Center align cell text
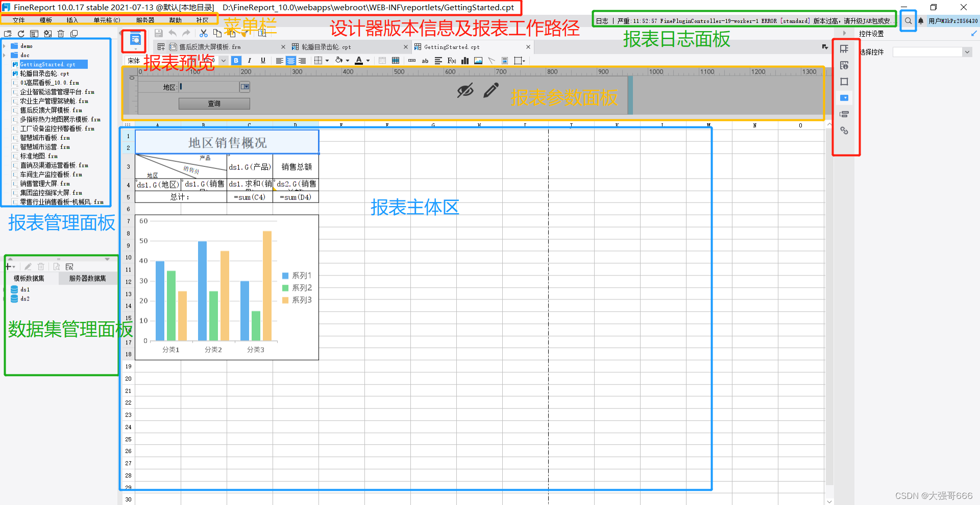 (291, 60)
